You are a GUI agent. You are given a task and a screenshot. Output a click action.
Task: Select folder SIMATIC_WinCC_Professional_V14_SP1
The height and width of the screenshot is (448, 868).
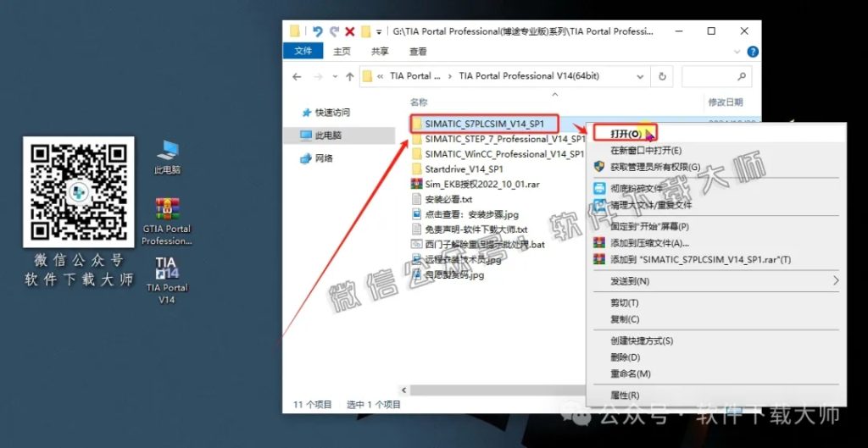click(x=498, y=154)
